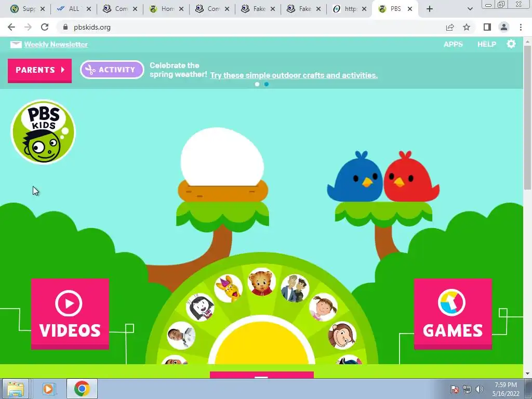The width and height of the screenshot is (532, 399).
Task: Open the GAMES section
Action: click(x=453, y=313)
